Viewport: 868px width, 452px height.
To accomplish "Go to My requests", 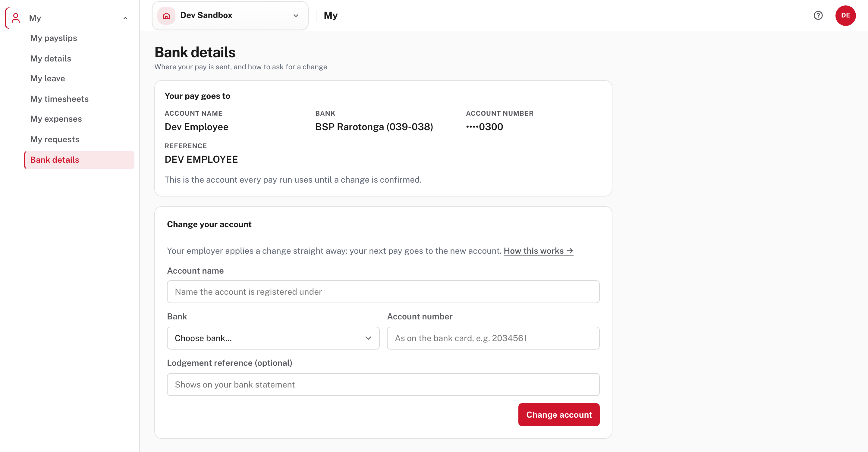I will [55, 139].
